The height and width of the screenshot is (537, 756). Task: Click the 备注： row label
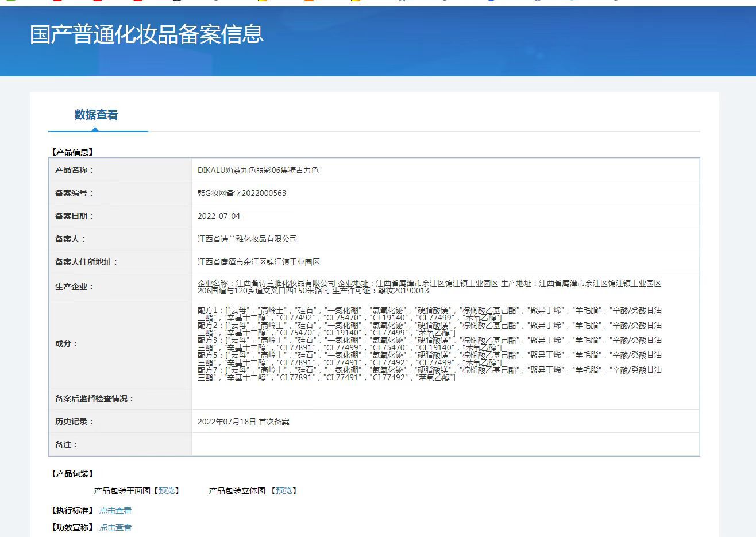(66, 445)
